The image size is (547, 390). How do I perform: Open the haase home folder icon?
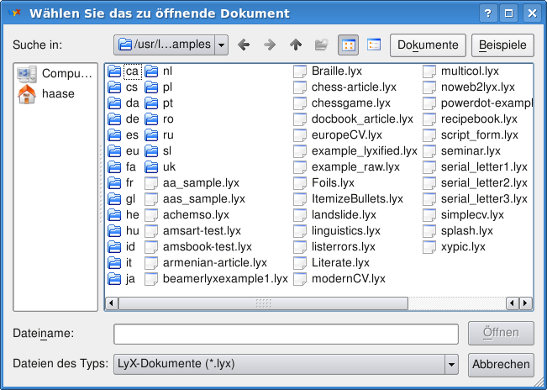pyautogui.click(x=27, y=94)
